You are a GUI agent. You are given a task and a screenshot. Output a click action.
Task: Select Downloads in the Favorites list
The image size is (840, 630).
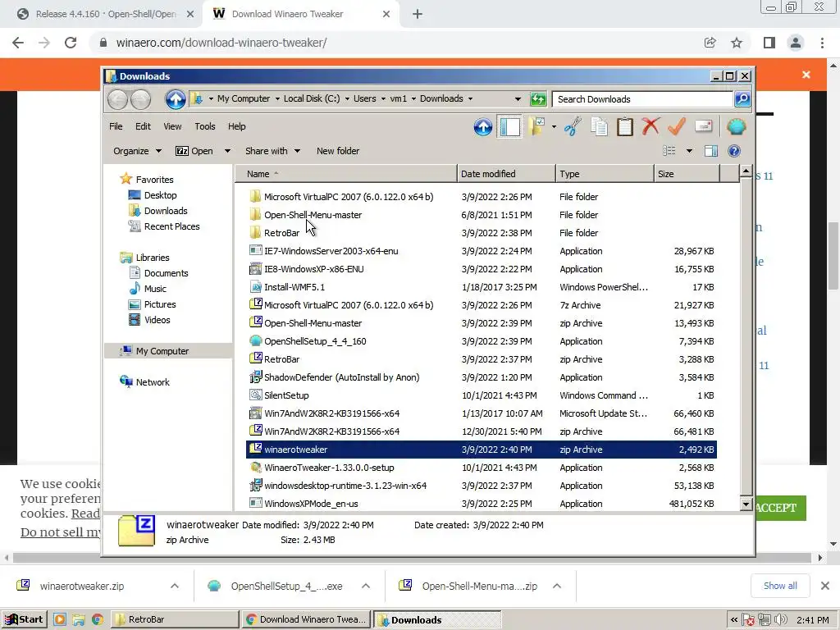[166, 211]
